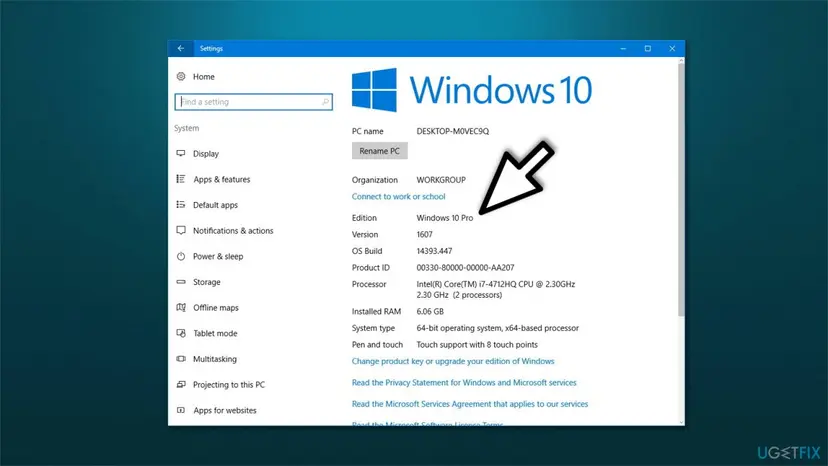
Task: Select the OS Build 14393.447 value
Action: pyautogui.click(x=434, y=251)
